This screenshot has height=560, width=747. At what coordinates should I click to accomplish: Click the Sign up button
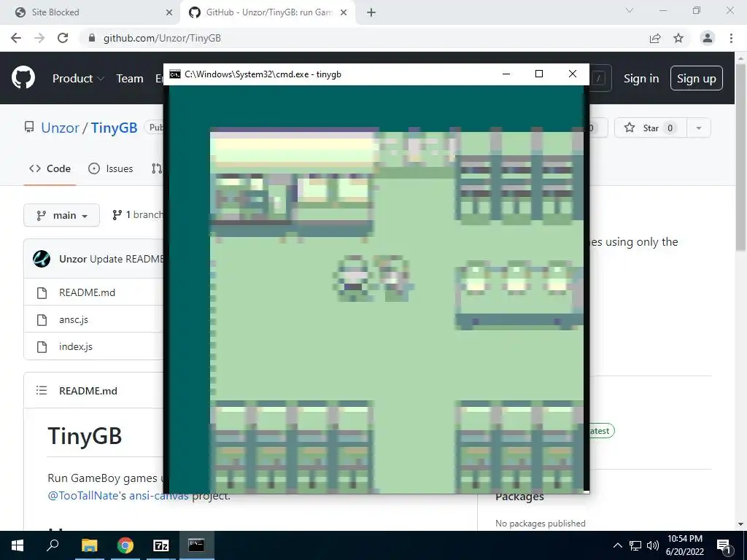pyautogui.click(x=696, y=78)
